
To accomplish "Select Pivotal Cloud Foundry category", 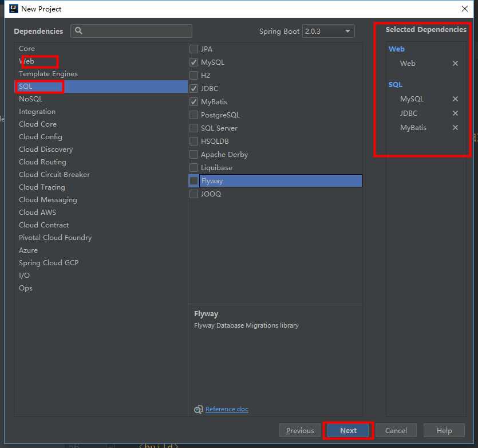I will pos(101,237).
